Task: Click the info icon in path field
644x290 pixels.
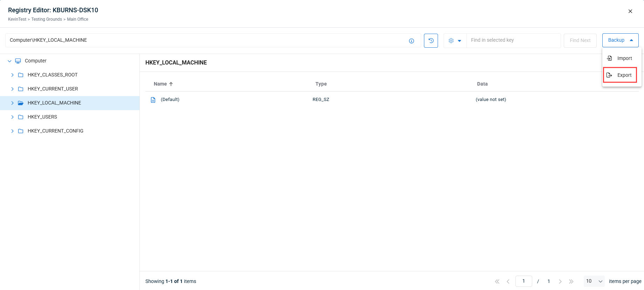Action: coord(411,41)
